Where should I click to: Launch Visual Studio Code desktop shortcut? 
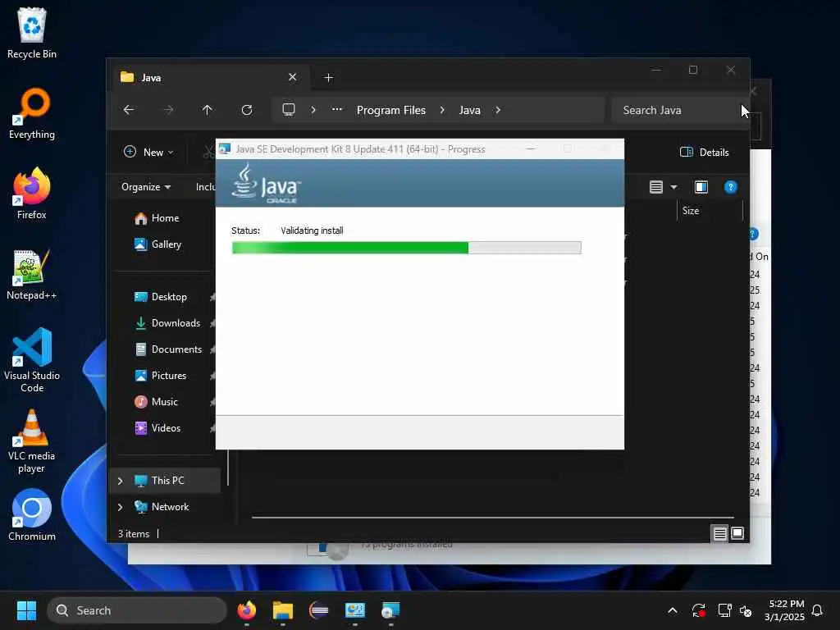(32, 360)
